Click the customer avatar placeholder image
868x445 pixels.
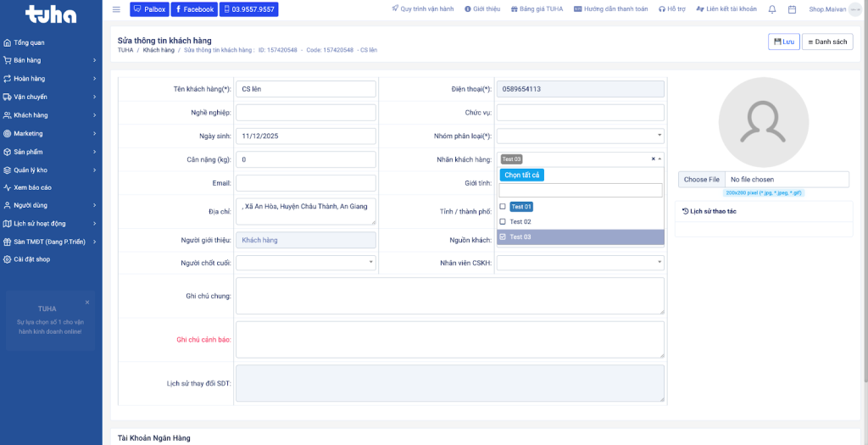(763, 121)
